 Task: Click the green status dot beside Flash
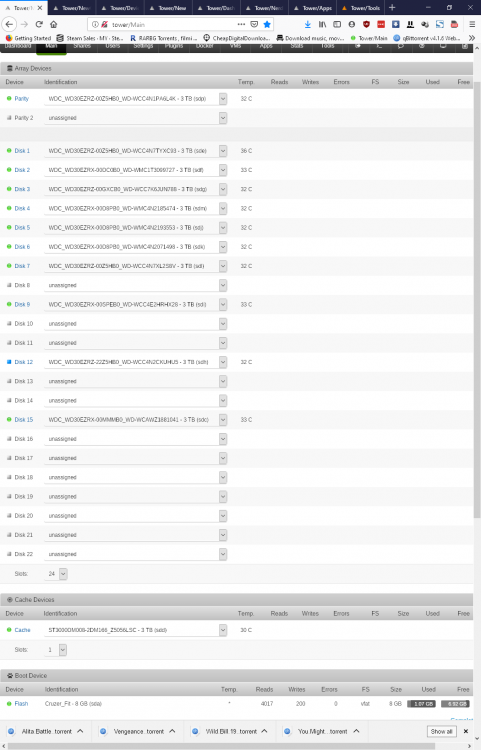pos(9,704)
